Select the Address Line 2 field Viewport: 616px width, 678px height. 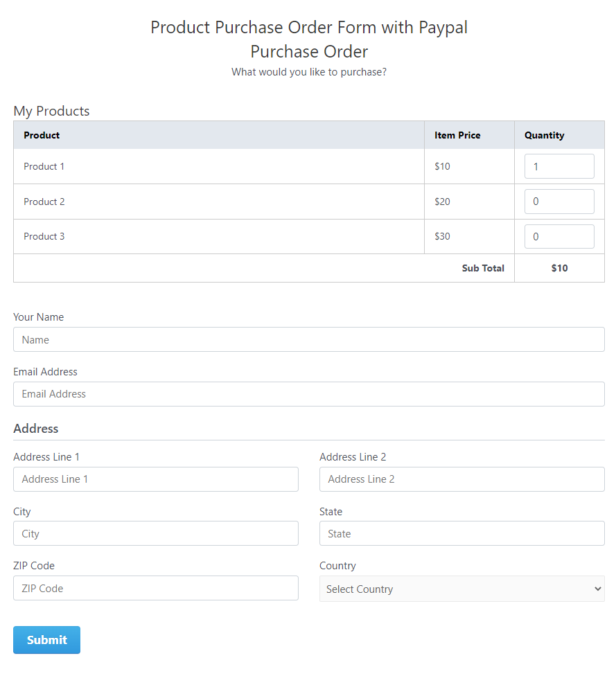coord(461,479)
